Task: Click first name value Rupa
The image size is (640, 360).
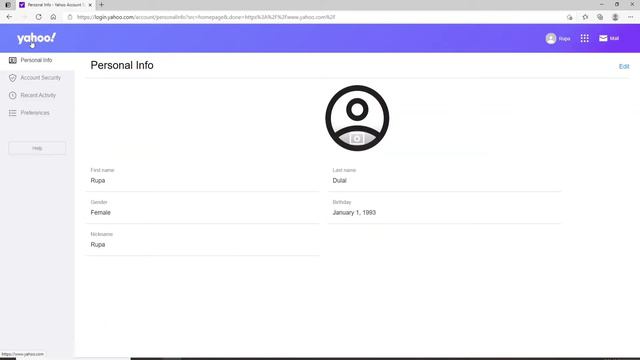Action: 98,180
